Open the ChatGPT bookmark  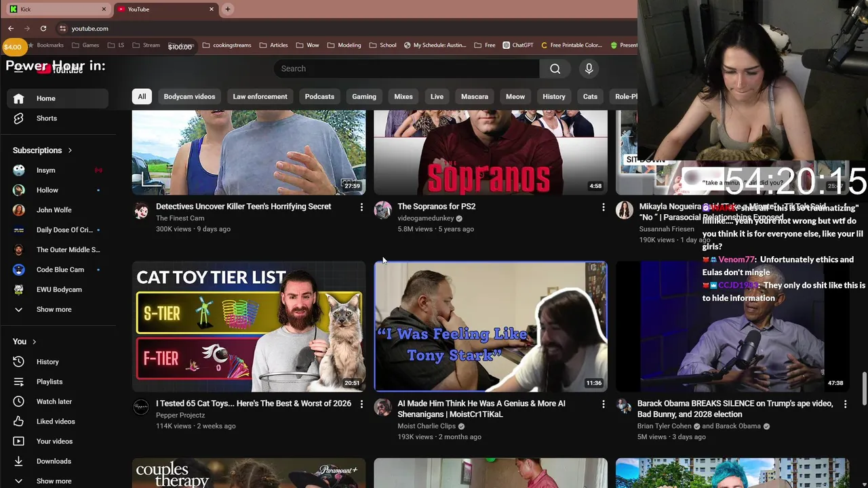coord(518,45)
